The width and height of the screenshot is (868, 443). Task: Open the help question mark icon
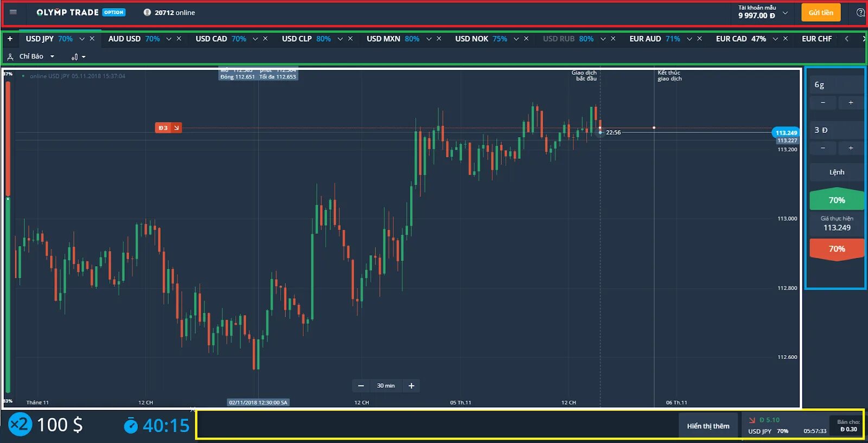(x=860, y=12)
